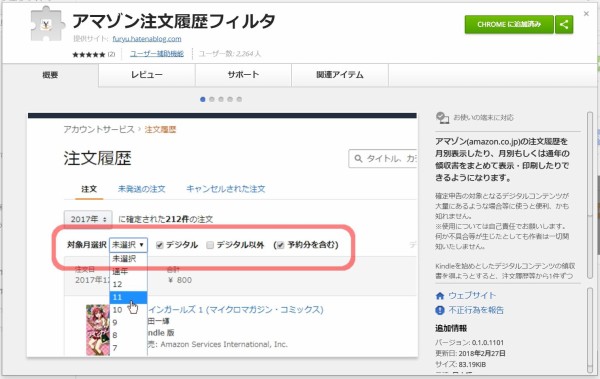Select the third carousel dot
The width and height of the screenshot is (600, 379).
pyautogui.click(x=221, y=100)
